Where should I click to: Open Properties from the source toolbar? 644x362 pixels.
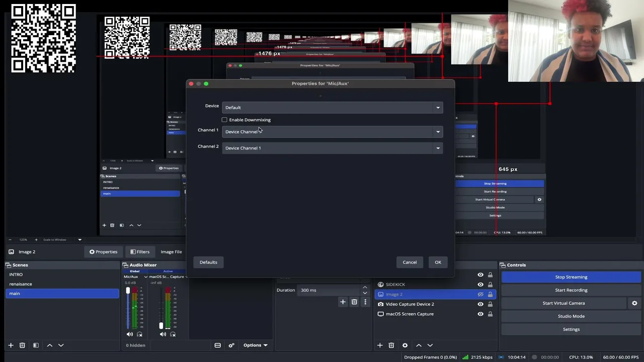click(103, 252)
